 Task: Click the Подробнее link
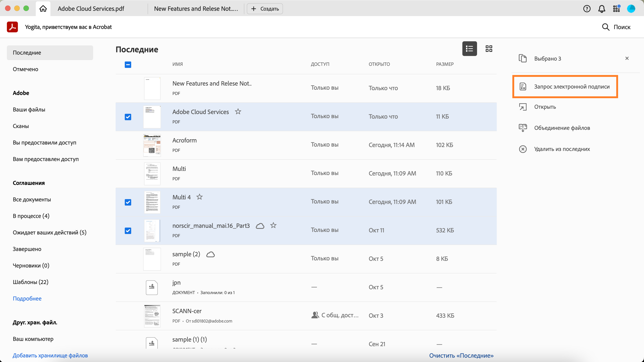pos(27,298)
